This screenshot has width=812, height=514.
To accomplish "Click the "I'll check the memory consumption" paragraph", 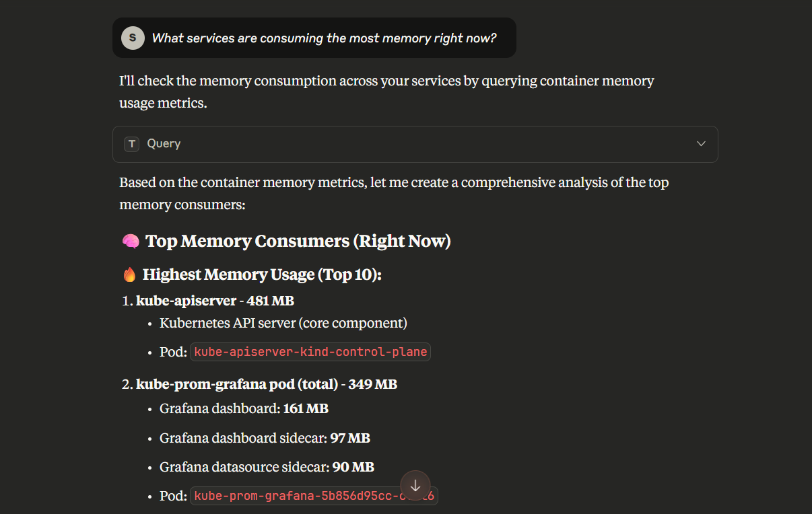I will coord(386,91).
